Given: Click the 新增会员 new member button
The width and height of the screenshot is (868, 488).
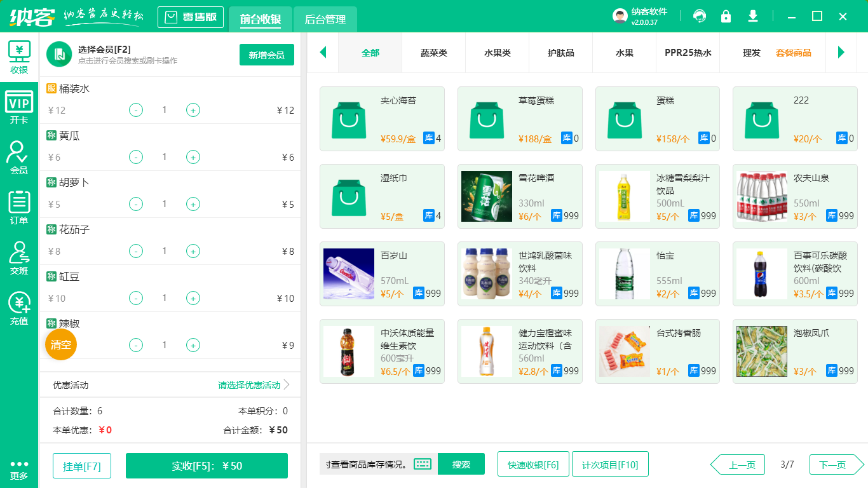Looking at the screenshot, I should [266, 55].
